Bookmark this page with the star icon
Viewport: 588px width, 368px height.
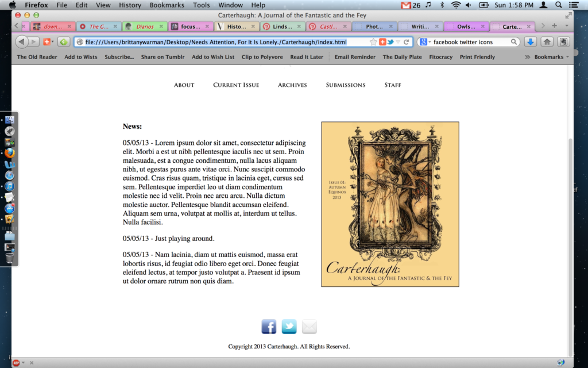point(373,42)
